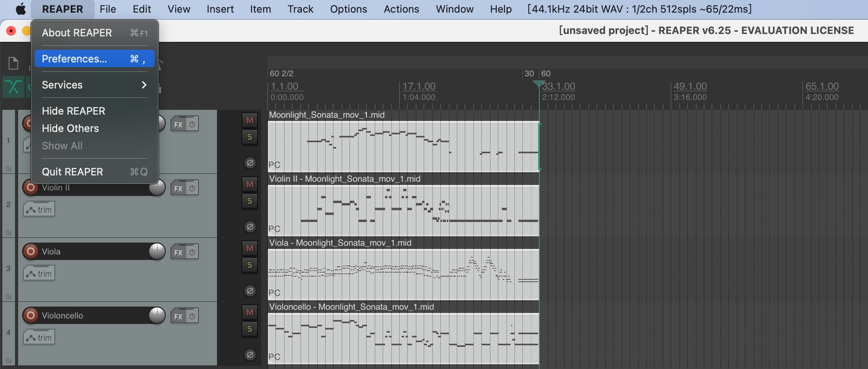
Task: Expand the Services submenu
Action: [x=94, y=85]
